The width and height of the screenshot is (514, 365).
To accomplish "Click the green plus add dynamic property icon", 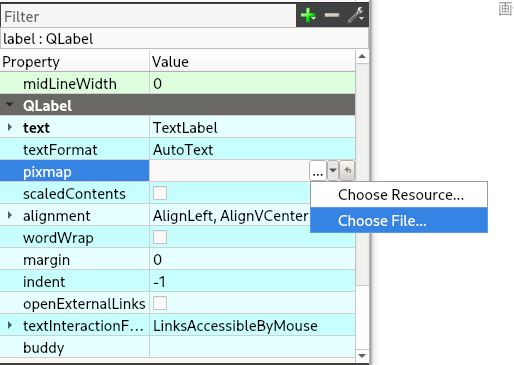I will pyautogui.click(x=308, y=15).
